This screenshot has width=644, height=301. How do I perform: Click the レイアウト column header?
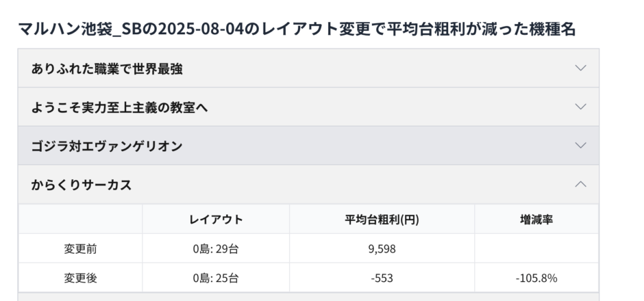[216, 220]
